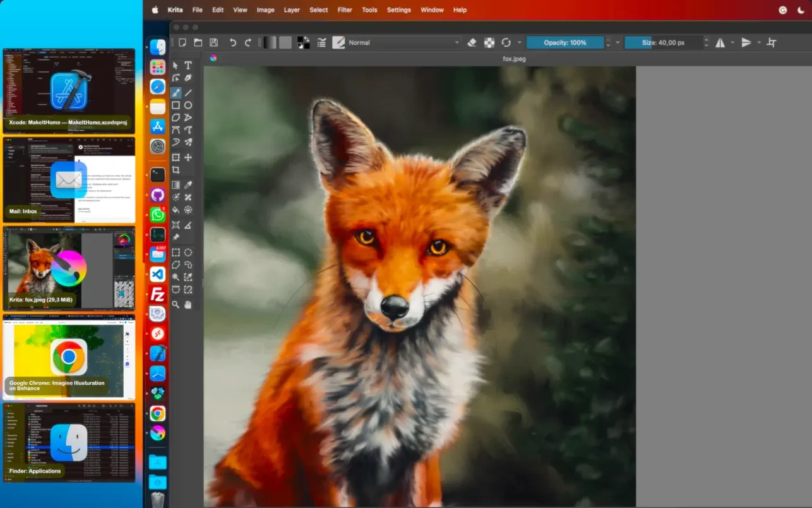This screenshot has width=812, height=508.
Task: Click the Opacity 100% slider
Action: (x=564, y=42)
